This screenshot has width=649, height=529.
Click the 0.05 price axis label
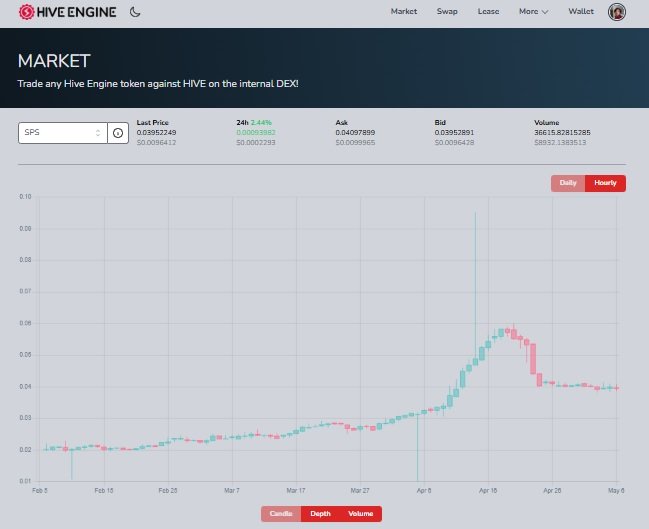pyautogui.click(x=25, y=355)
